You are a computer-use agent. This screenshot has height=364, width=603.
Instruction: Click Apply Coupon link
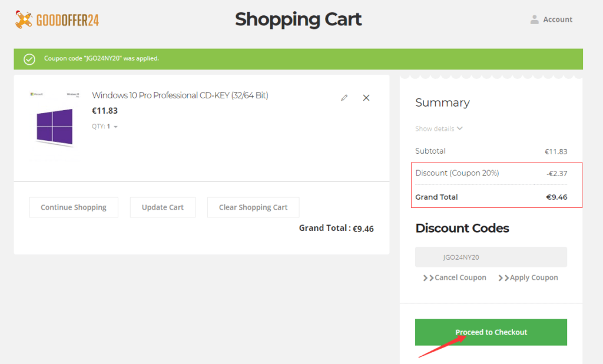(528, 277)
